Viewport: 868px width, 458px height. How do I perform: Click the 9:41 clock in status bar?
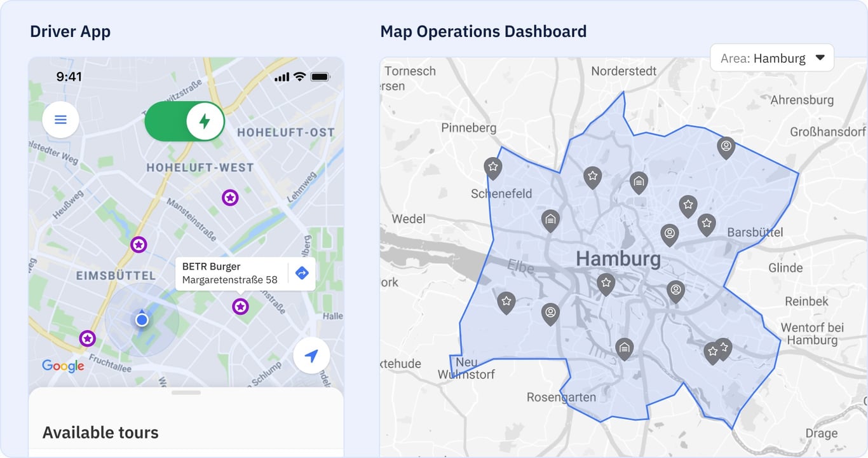[69, 77]
